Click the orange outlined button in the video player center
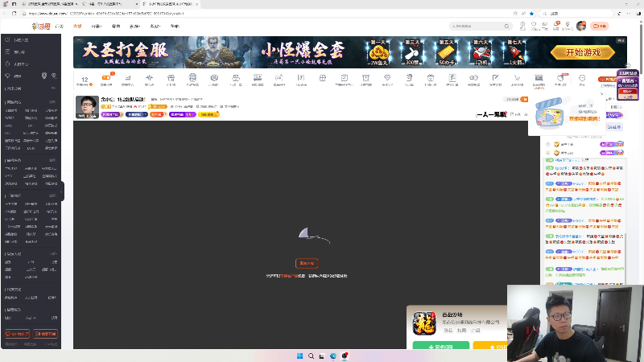The image size is (644, 362). pos(307,263)
